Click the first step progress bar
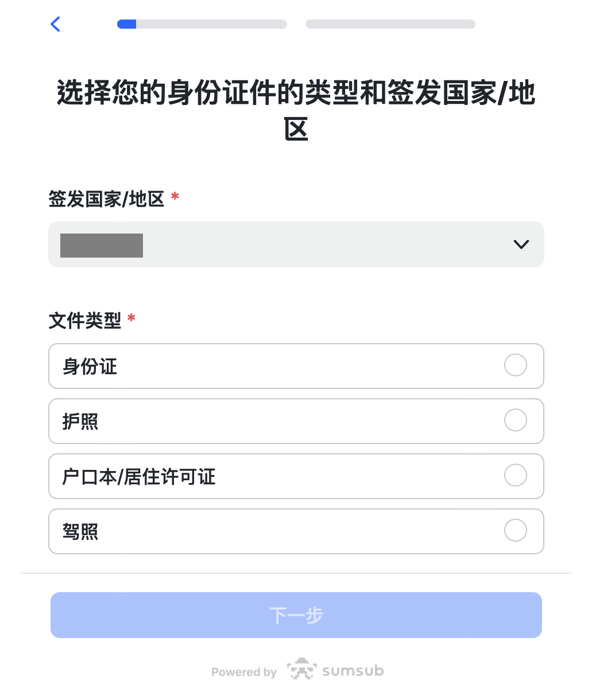596x700 pixels. [202, 24]
